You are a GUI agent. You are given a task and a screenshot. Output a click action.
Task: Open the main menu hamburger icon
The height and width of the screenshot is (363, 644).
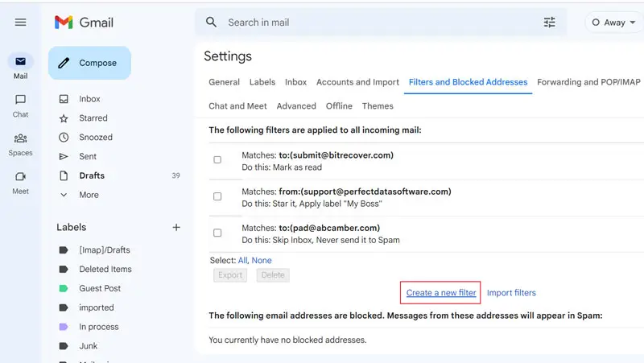(x=21, y=23)
